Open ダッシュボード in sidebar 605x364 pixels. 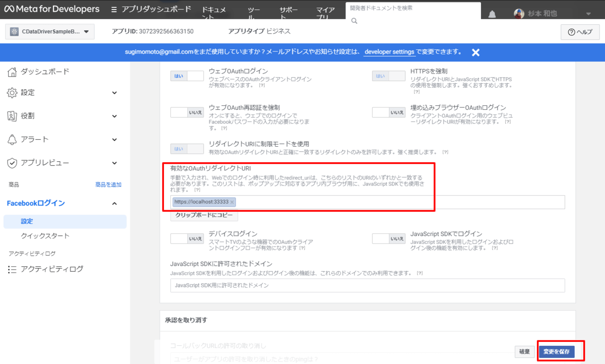(x=45, y=72)
